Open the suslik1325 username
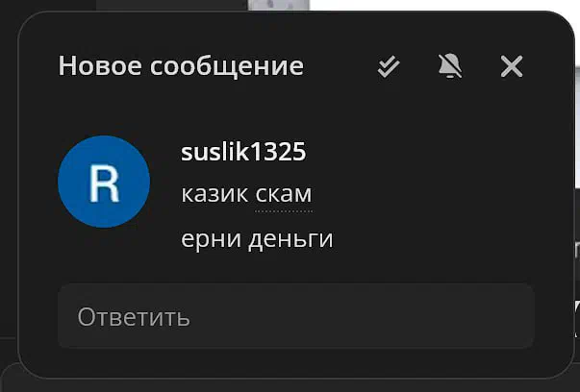Screen dimensions: 580x392 (243, 152)
